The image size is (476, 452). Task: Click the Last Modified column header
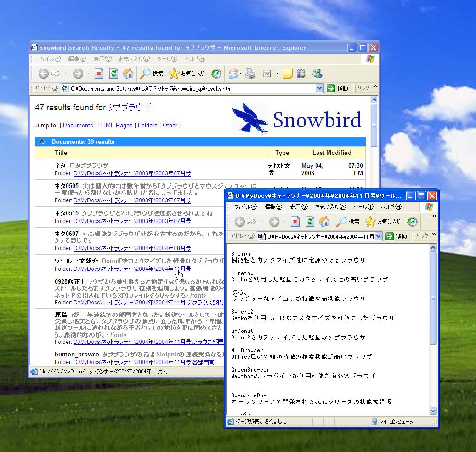point(332,153)
